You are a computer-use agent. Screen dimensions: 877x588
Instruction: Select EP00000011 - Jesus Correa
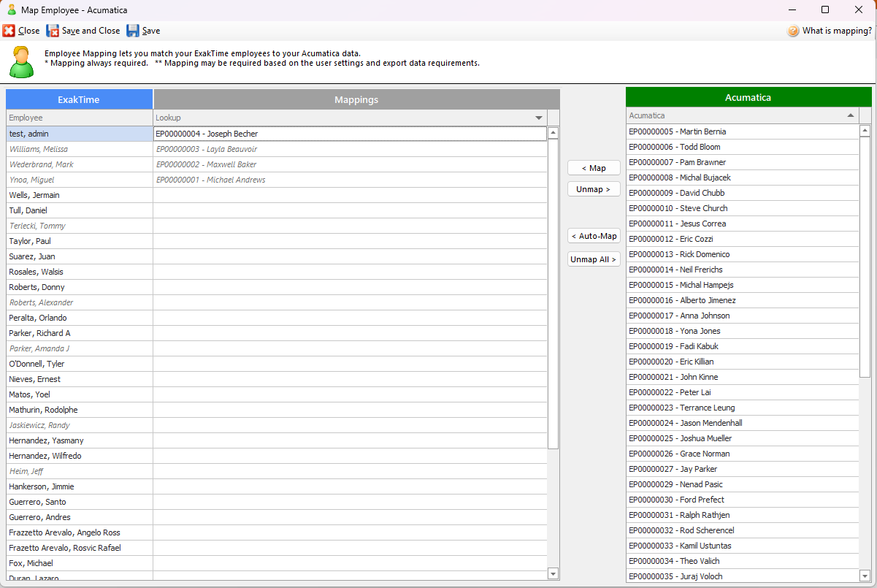point(743,224)
